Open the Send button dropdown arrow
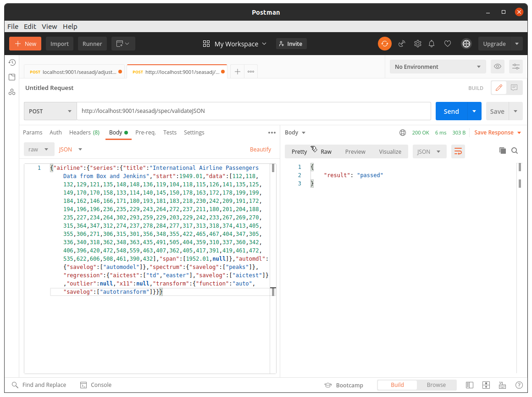 [474, 111]
